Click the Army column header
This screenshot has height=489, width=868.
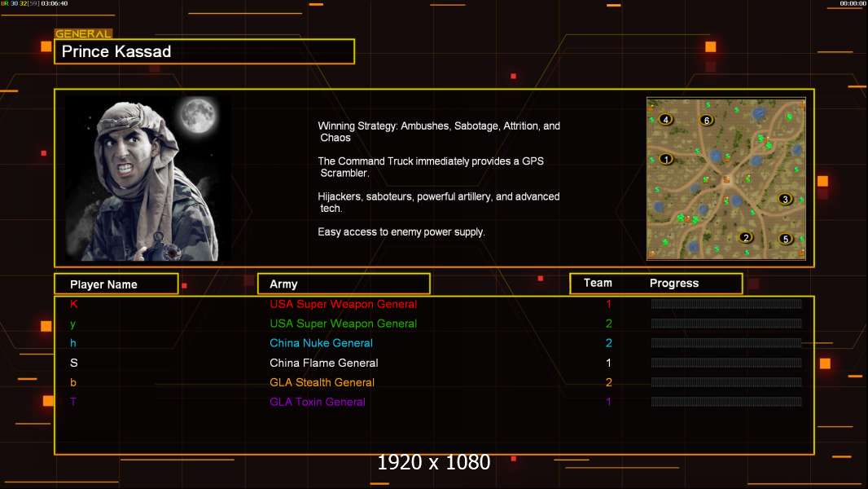pyautogui.click(x=344, y=284)
